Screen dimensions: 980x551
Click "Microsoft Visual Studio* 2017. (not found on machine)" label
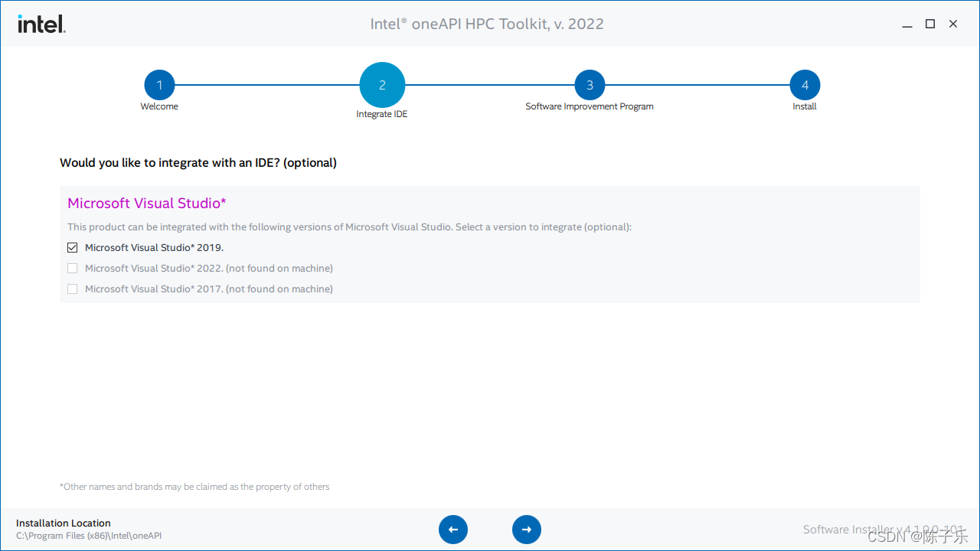209,289
